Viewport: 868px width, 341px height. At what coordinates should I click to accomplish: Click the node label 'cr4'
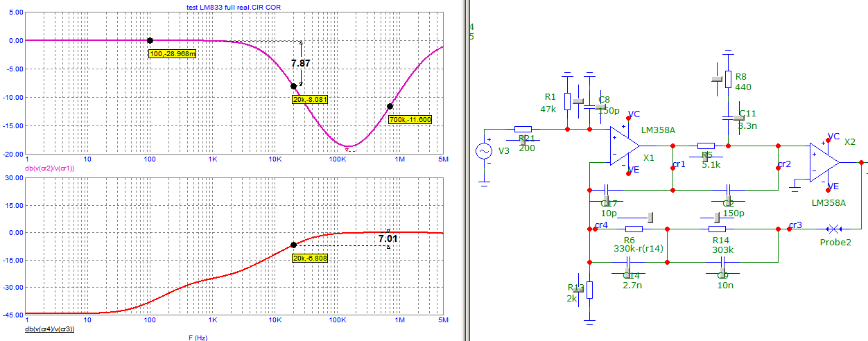pyautogui.click(x=601, y=225)
